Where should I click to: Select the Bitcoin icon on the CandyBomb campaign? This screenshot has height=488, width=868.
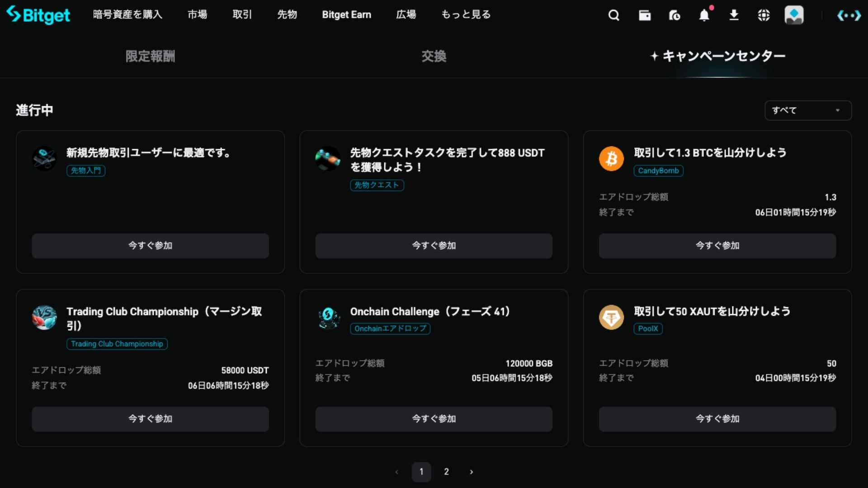[611, 159]
